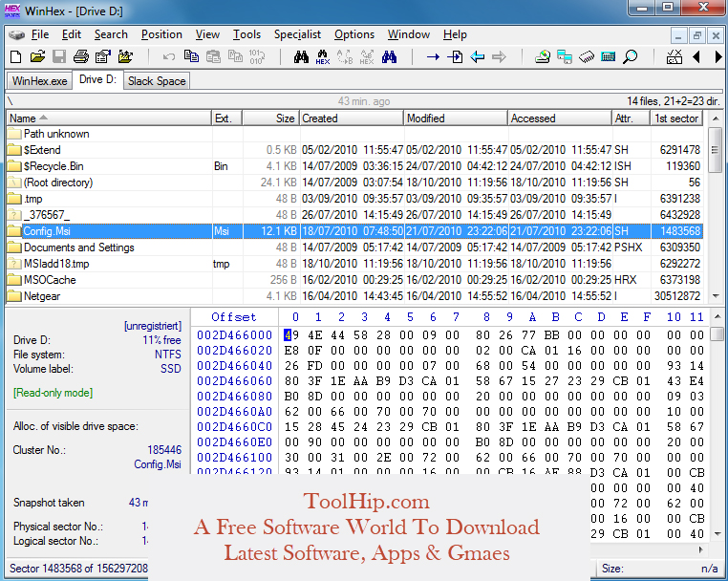Open the View menu
Image resolution: width=728 pixels, height=581 pixels.
coord(207,34)
